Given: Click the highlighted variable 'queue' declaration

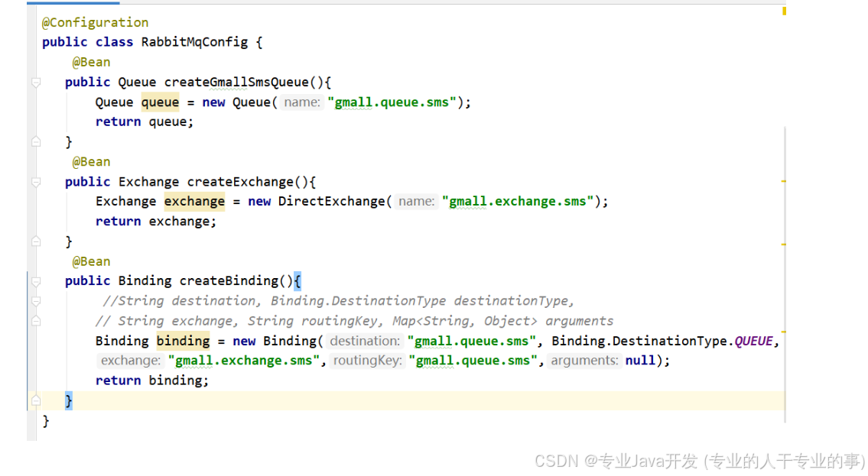Looking at the screenshot, I should (160, 102).
